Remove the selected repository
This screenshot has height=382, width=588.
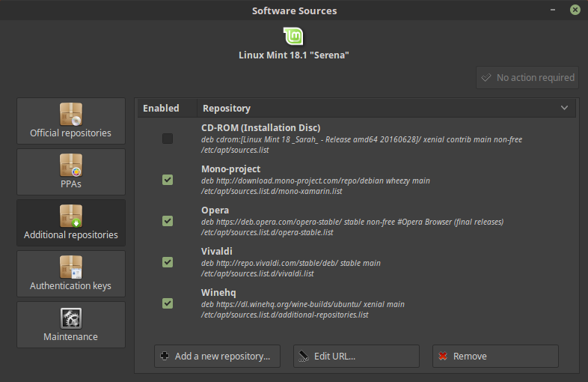point(495,356)
